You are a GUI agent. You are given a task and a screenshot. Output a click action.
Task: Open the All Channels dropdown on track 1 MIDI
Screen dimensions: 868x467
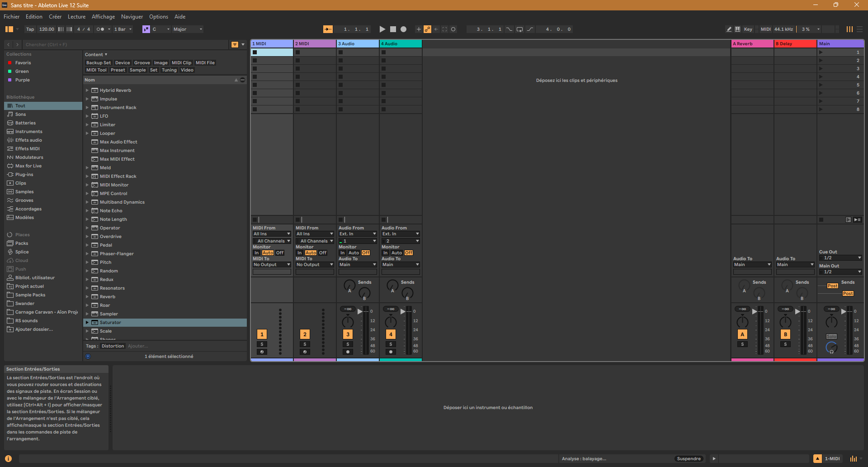point(272,241)
